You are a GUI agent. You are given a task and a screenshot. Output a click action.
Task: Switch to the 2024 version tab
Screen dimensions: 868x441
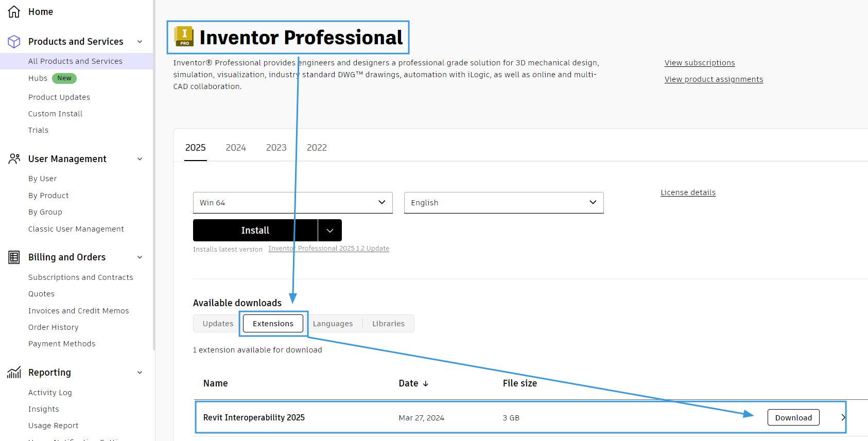(x=236, y=148)
